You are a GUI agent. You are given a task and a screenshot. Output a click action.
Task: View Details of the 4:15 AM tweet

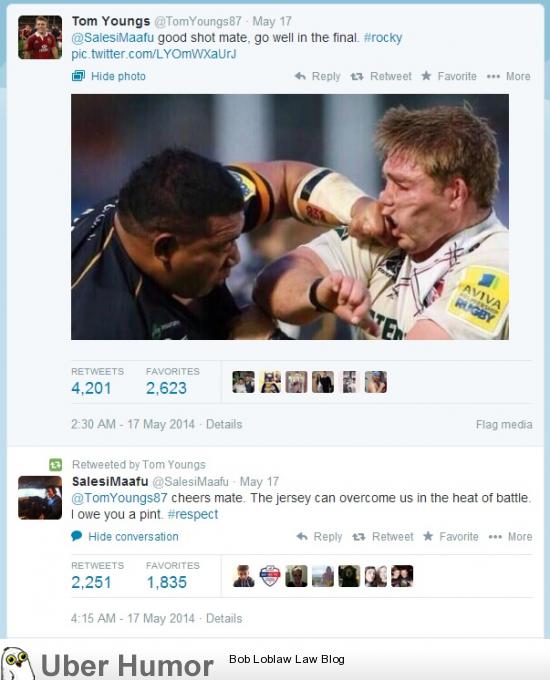pos(224,618)
